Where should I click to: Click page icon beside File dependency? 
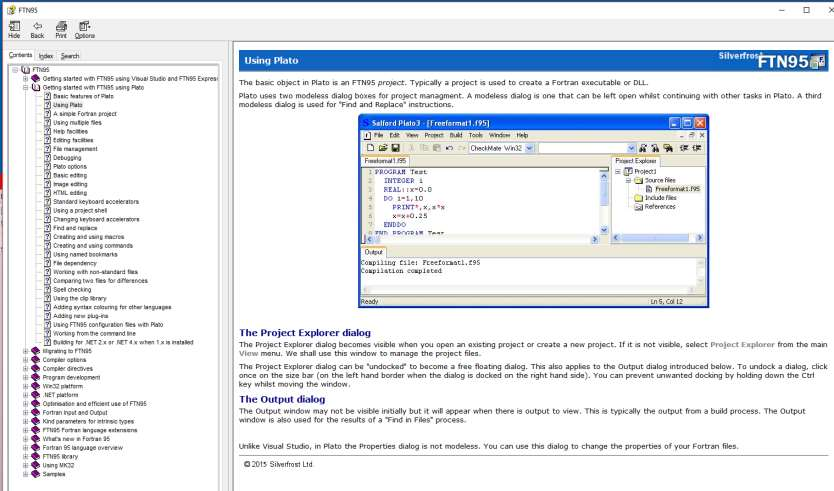tap(47, 263)
